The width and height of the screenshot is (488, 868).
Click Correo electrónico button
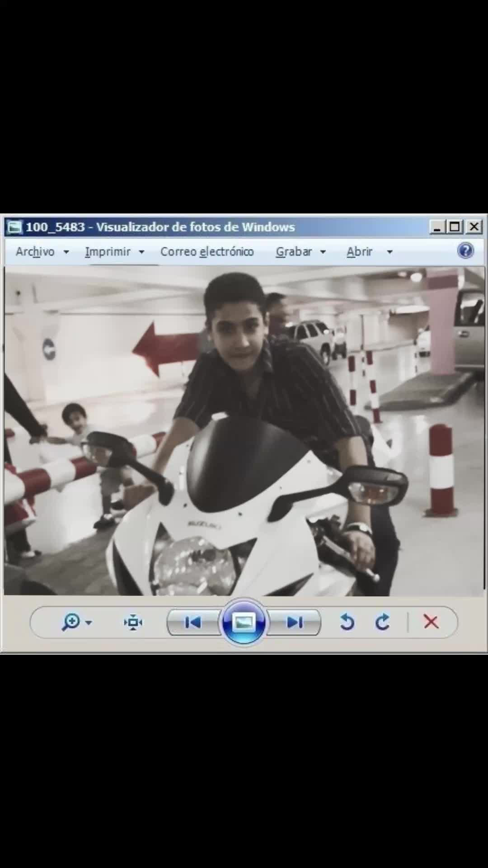click(207, 251)
